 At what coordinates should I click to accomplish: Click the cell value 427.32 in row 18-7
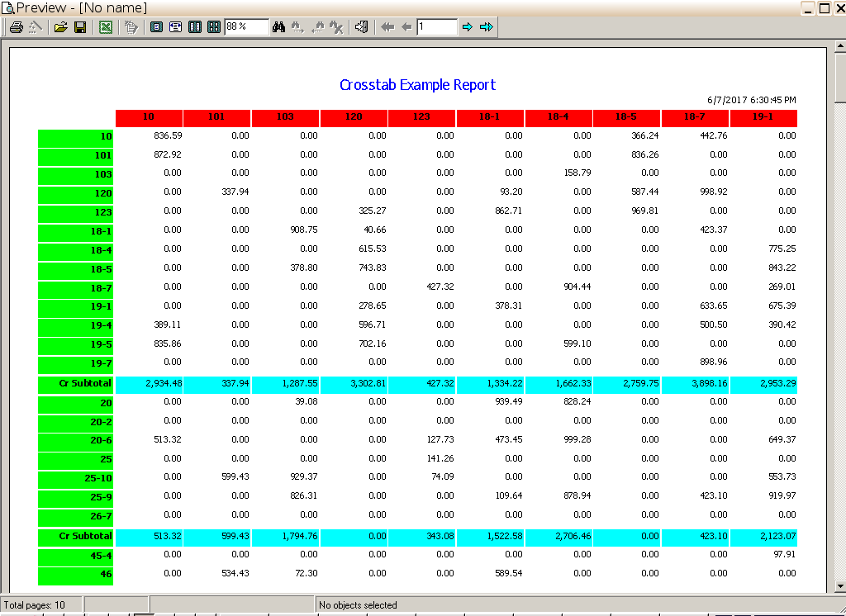tap(440, 287)
